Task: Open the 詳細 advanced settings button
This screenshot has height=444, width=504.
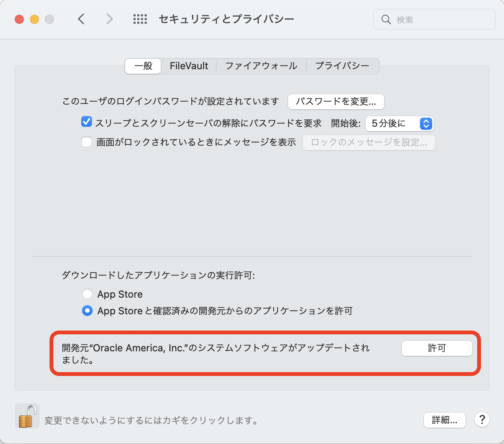Action: pos(444,420)
